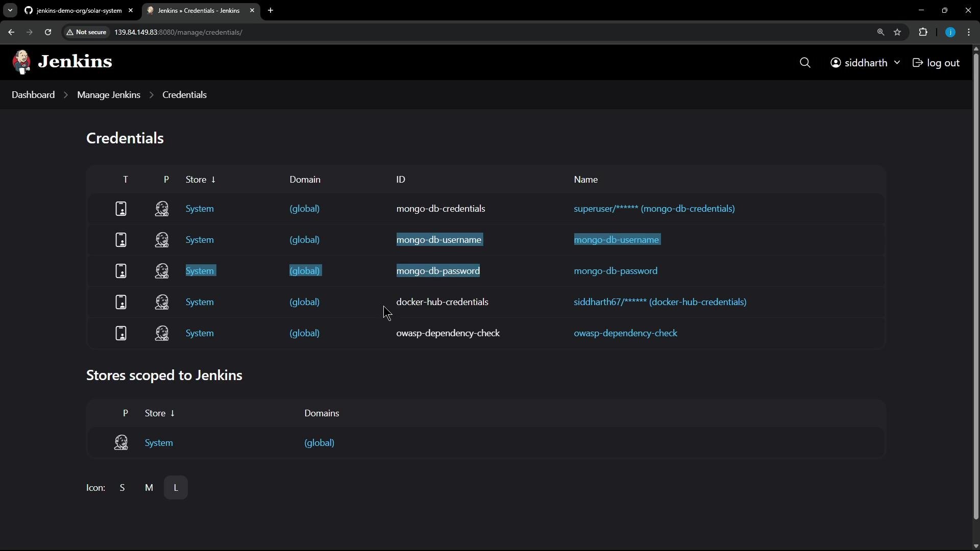
Task: Go back with browser back arrow
Action: (11, 32)
